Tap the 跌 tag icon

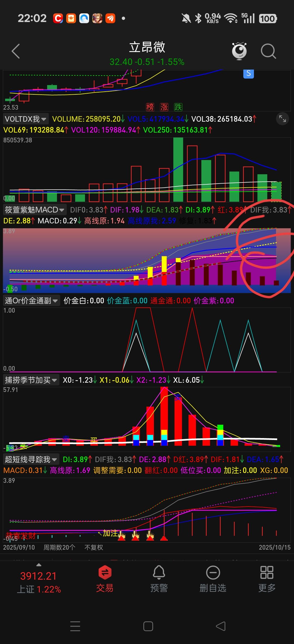pyautogui.click(x=178, y=107)
